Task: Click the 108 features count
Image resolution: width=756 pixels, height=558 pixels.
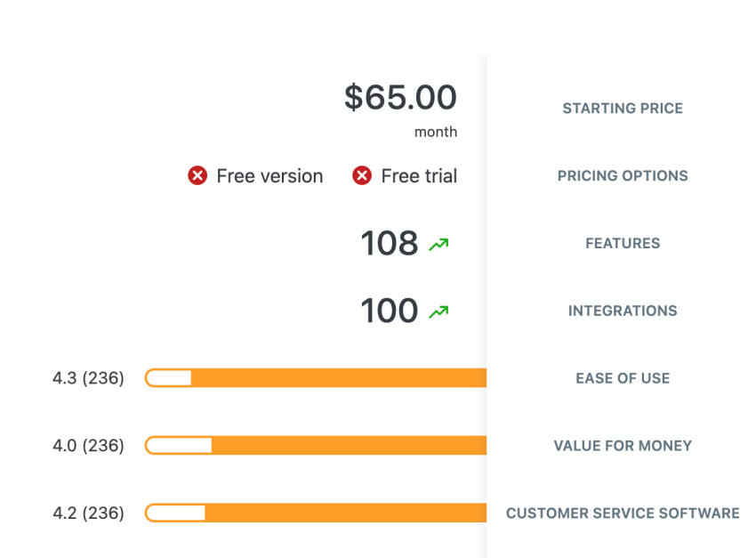Action: coord(389,243)
